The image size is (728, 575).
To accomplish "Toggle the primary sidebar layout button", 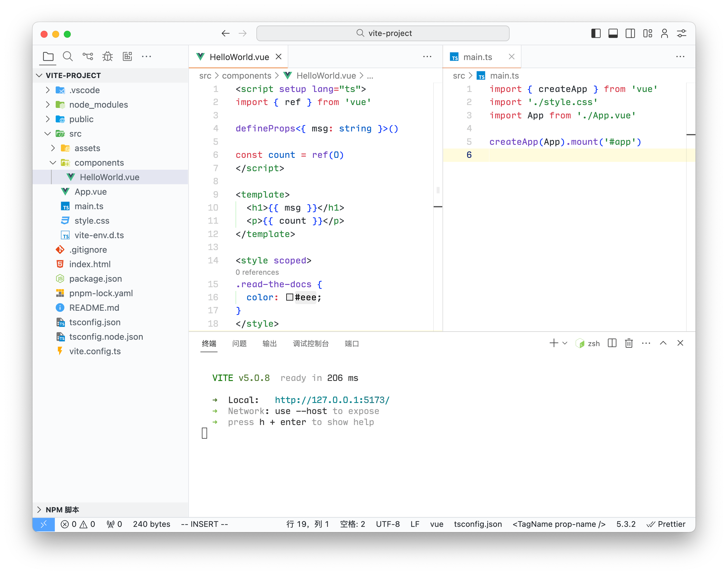I will coord(596,33).
